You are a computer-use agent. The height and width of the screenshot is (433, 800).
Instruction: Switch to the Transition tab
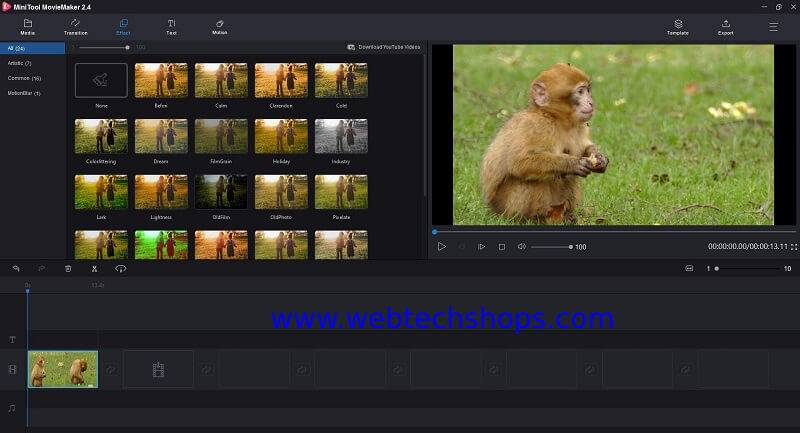coord(76,27)
